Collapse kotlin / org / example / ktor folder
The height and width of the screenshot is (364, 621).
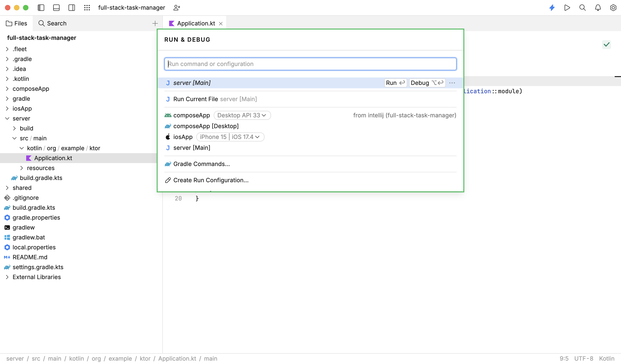click(x=21, y=148)
